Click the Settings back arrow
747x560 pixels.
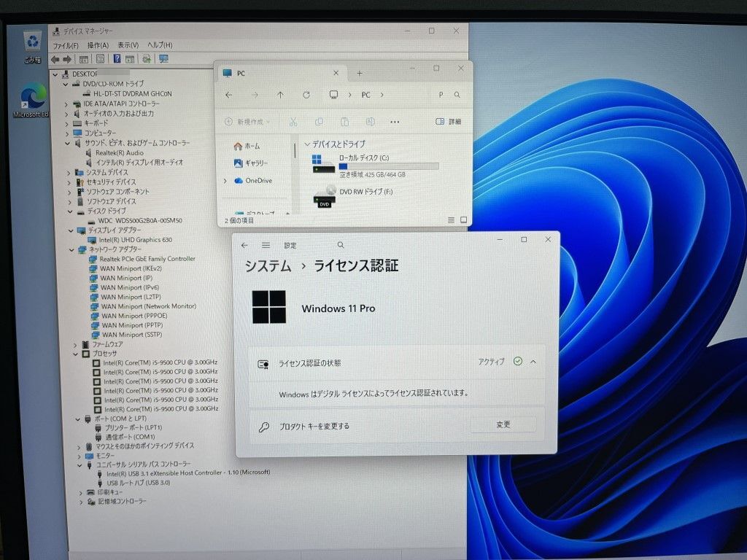pyautogui.click(x=244, y=245)
